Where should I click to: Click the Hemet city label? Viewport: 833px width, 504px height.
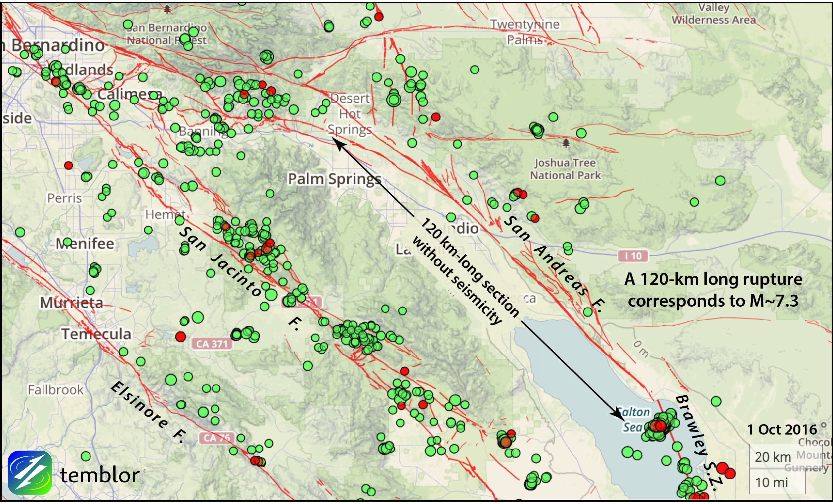tap(165, 214)
